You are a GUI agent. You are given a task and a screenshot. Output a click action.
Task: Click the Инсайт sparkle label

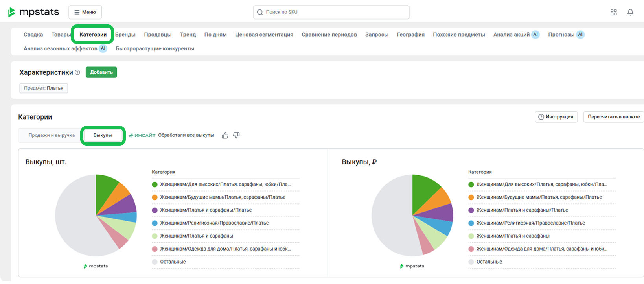click(x=142, y=135)
